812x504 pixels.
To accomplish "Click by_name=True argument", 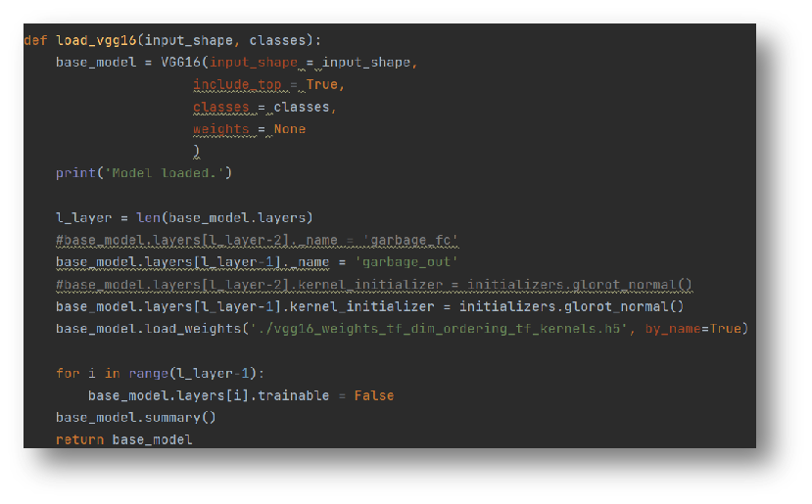I will point(693,329).
